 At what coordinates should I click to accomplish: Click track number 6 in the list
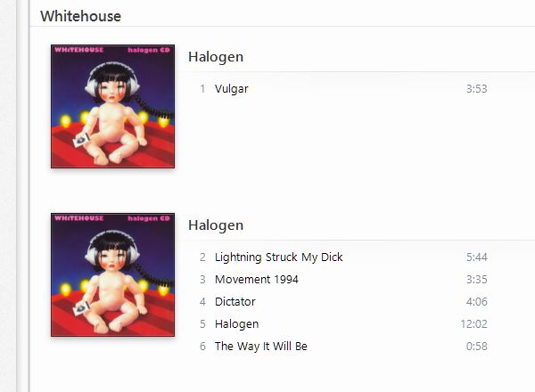[x=202, y=347]
